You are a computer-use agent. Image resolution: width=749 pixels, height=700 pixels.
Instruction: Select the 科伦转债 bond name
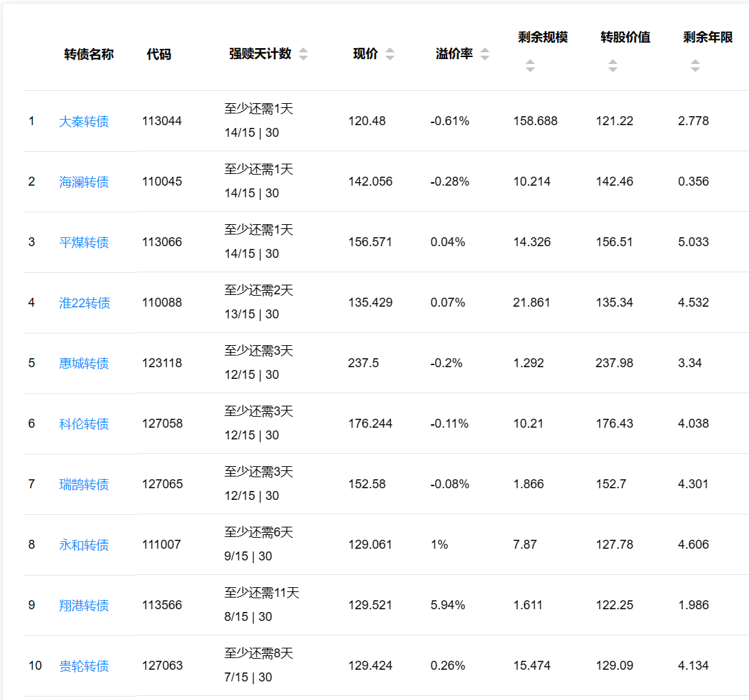[x=84, y=424]
